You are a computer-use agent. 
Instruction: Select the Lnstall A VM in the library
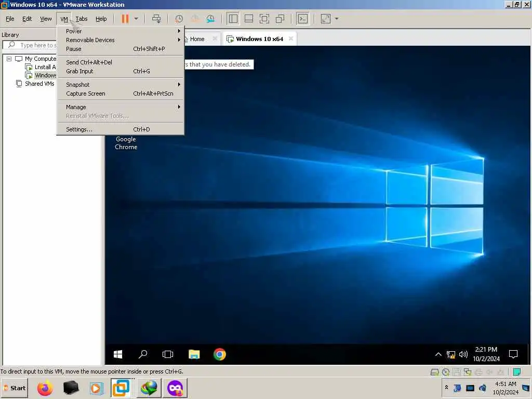[41, 67]
